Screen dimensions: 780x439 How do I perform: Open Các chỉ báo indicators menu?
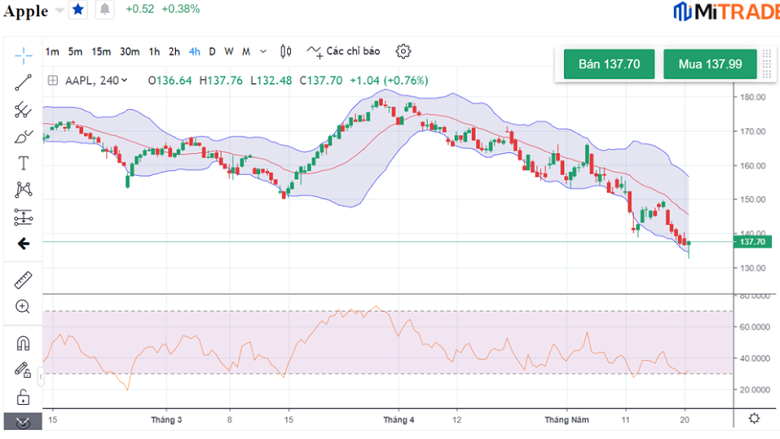pos(343,51)
